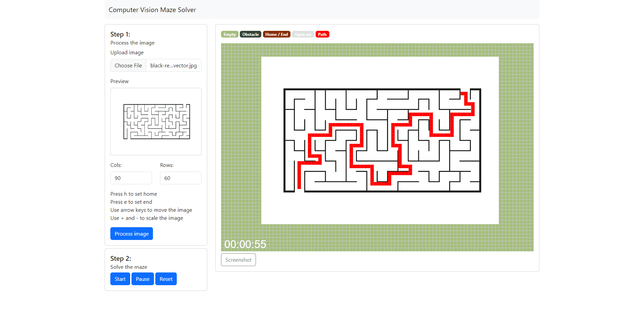Viewport: 644px width, 314px height.
Task: Click the Step 2: Solve the maze heading
Action: [120, 258]
